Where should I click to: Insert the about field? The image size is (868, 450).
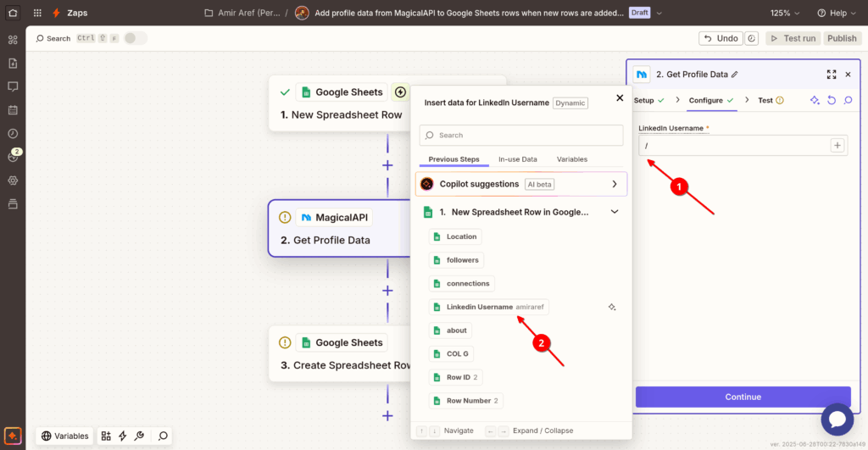pyautogui.click(x=451, y=331)
